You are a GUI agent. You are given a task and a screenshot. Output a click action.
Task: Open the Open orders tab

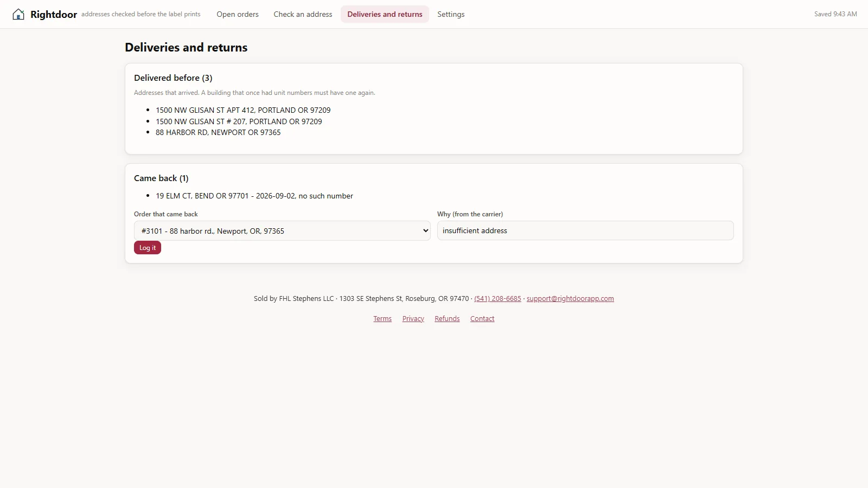(x=238, y=14)
